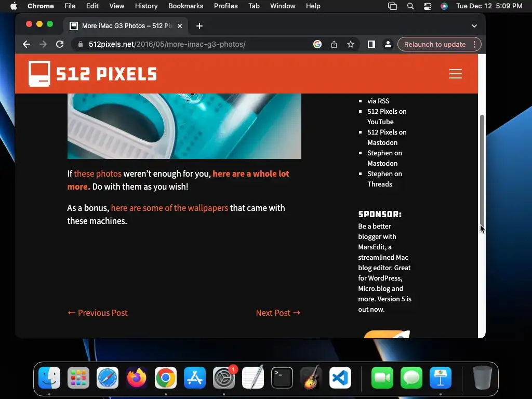The height and width of the screenshot is (399, 532).
Task: Open Terminal from the Dock
Action: pos(282,378)
